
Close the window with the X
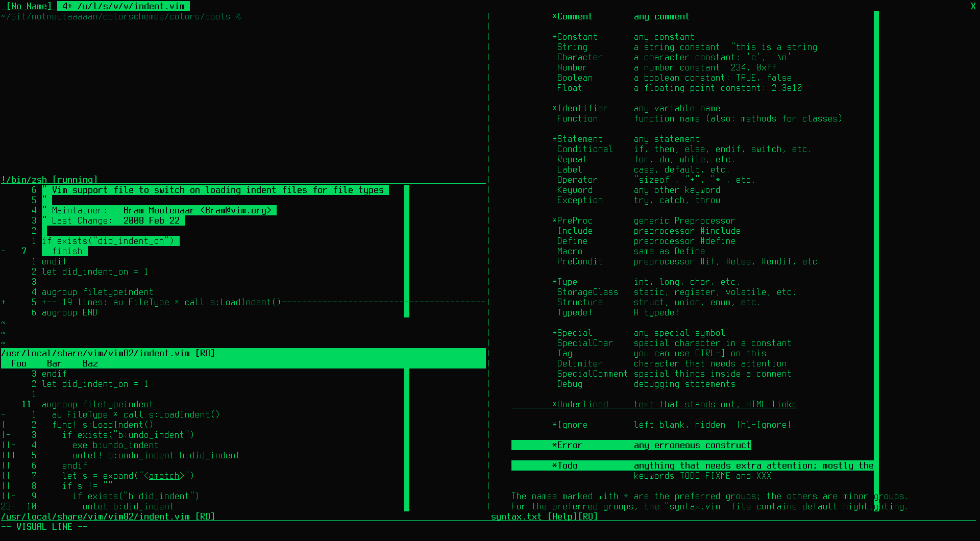point(973,6)
